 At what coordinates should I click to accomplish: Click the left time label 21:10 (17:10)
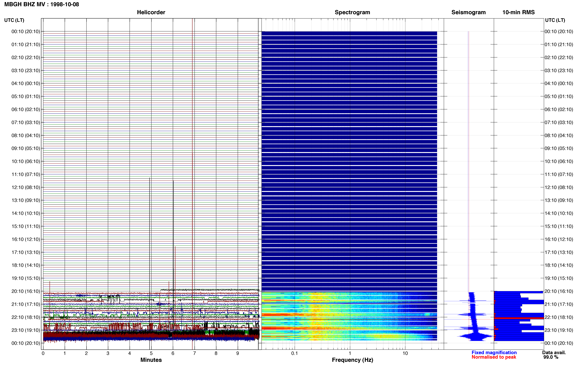click(26, 304)
